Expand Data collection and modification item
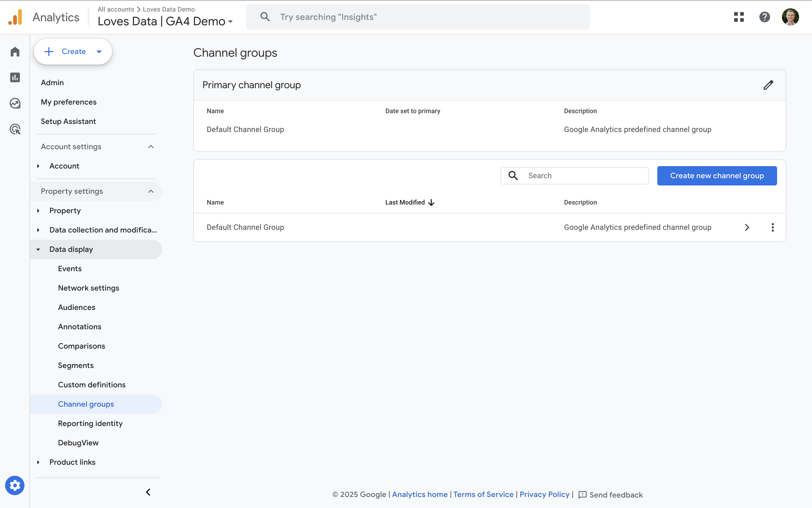 pos(38,230)
